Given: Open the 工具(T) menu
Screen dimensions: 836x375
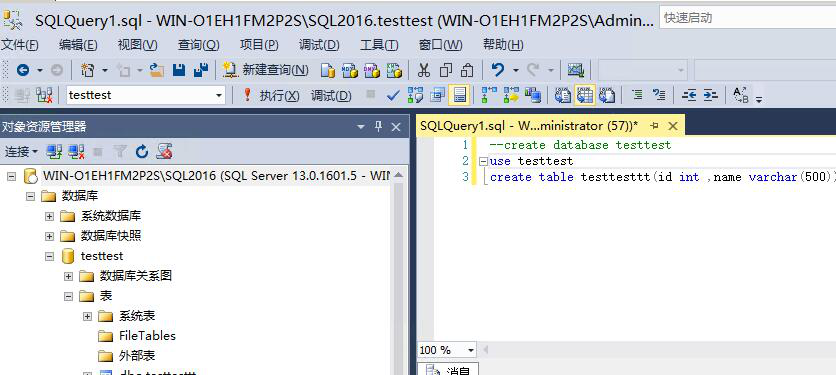Looking at the screenshot, I should (x=379, y=45).
